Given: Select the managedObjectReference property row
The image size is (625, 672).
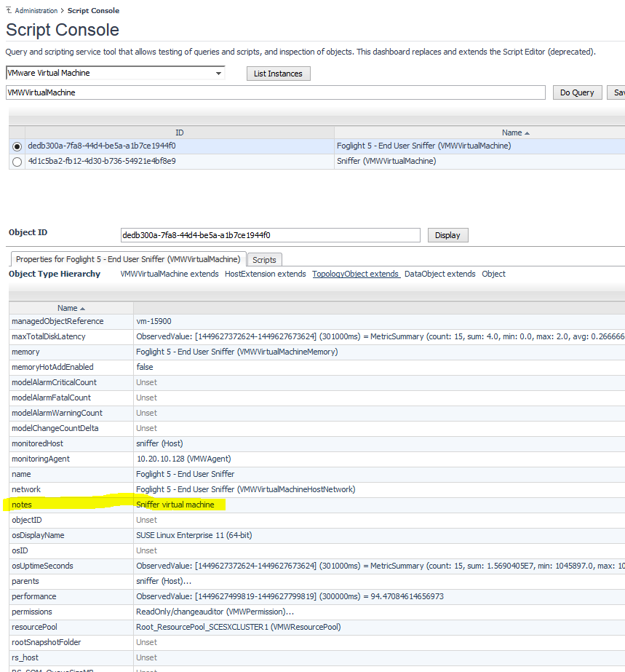Looking at the screenshot, I should click(x=317, y=321).
